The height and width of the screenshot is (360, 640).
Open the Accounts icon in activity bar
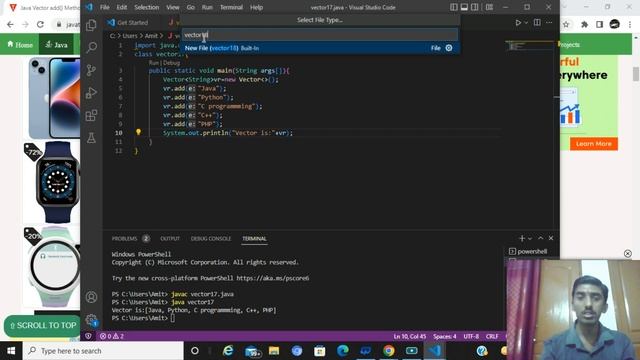pyautogui.click(x=91, y=297)
